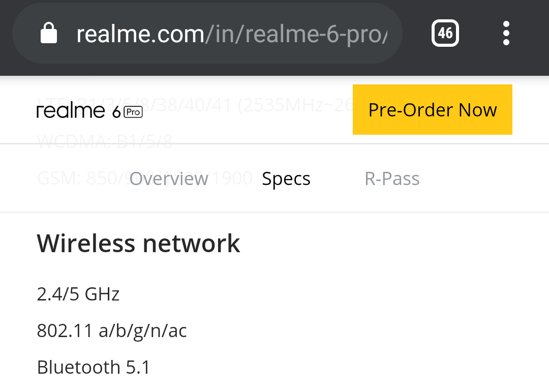Click the 2.4/5 GHz spec line
549x392 pixels.
tap(78, 294)
